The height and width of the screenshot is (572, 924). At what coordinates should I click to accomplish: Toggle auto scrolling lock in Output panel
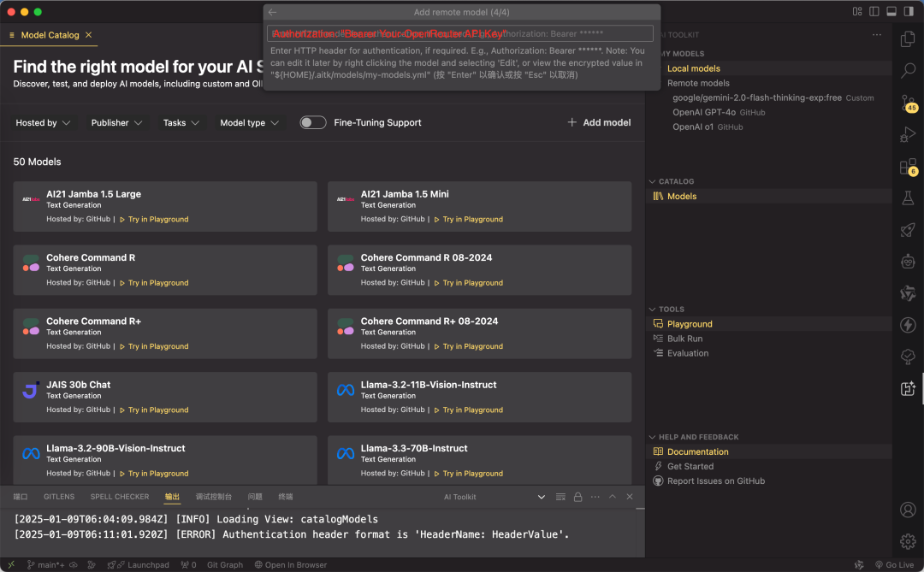(577, 496)
